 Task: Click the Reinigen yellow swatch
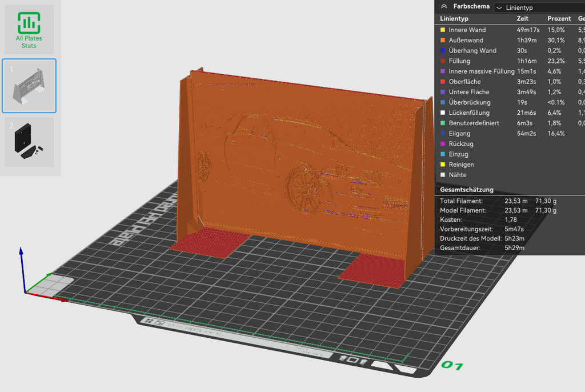[443, 164]
